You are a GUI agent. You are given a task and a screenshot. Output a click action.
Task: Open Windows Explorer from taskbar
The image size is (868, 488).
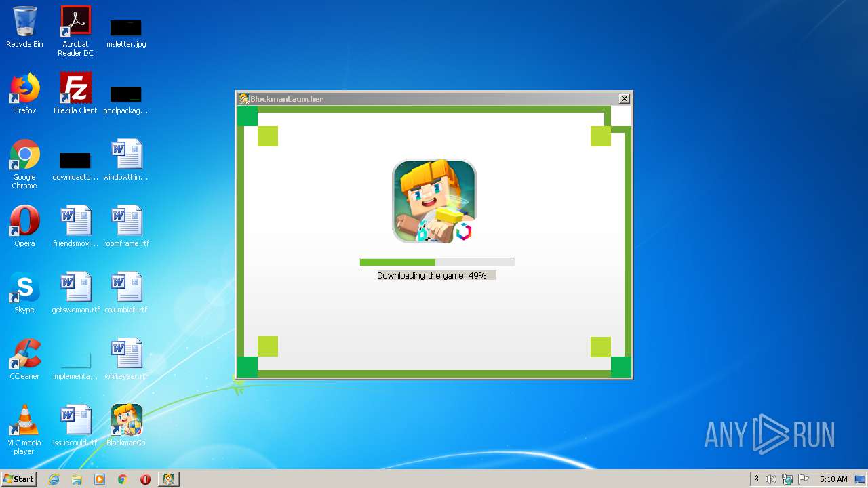77,479
